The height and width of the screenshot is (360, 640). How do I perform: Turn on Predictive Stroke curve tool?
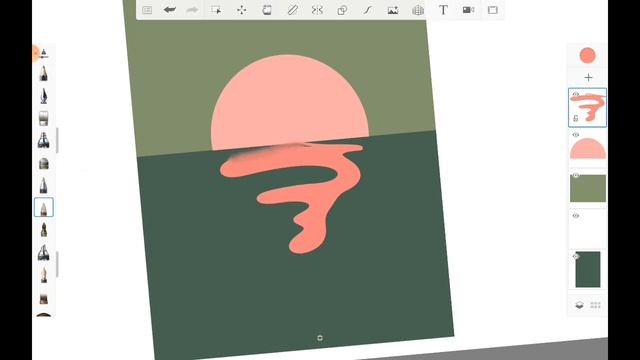367,10
